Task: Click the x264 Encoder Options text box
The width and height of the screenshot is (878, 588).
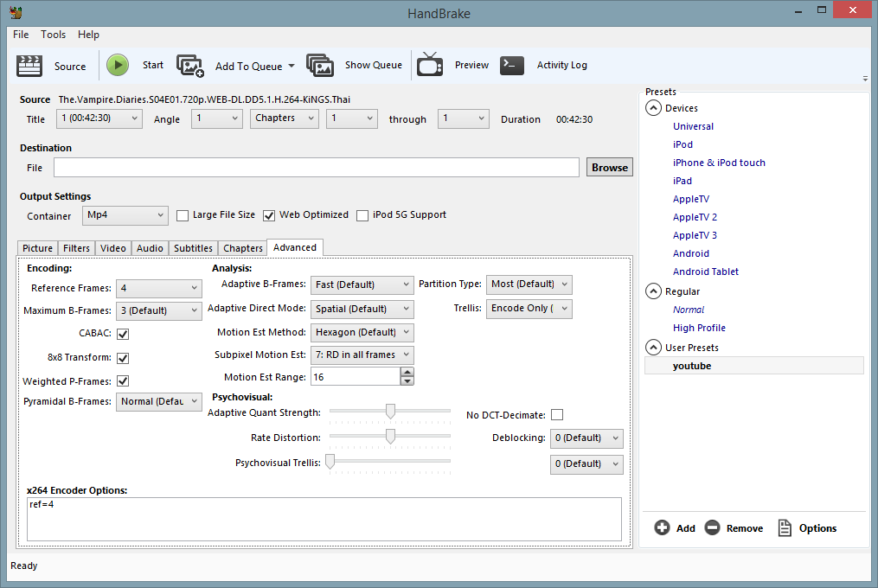Action: coord(324,519)
